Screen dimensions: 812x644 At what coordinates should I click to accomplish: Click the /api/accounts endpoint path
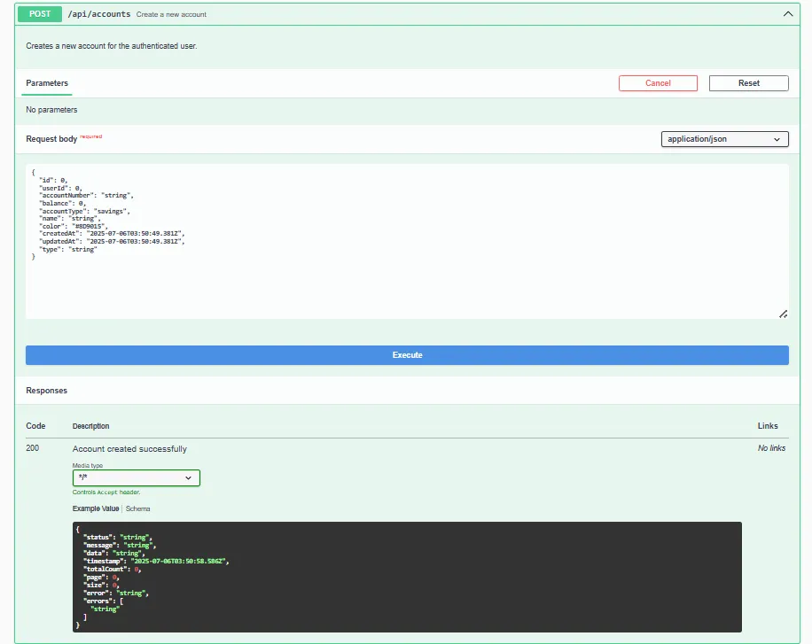[x=99, y=14]
